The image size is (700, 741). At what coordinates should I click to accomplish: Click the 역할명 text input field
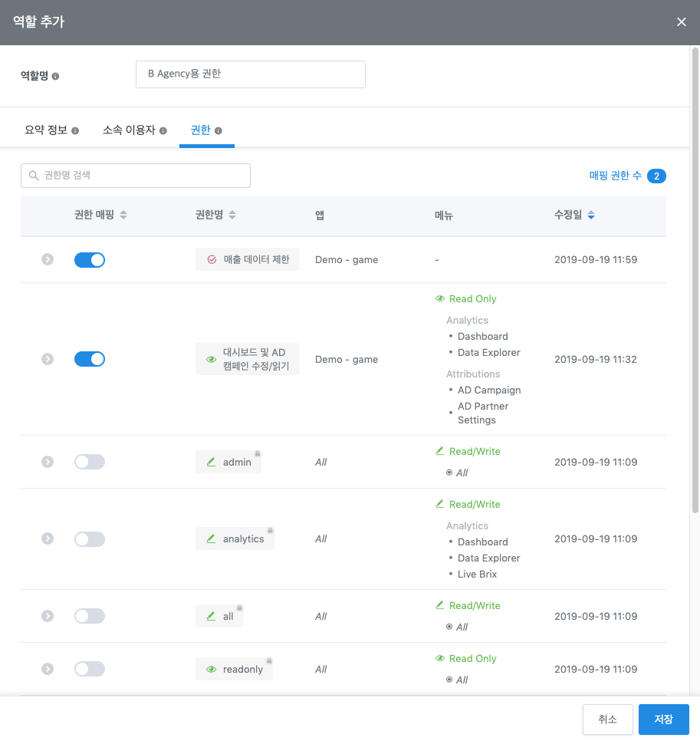250,74
